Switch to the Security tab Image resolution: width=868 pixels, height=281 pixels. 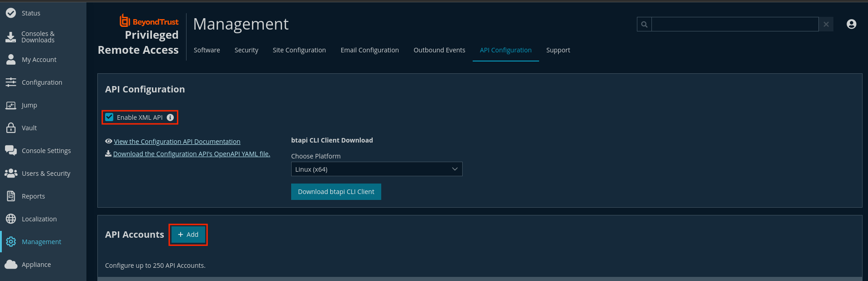[247, 50]
